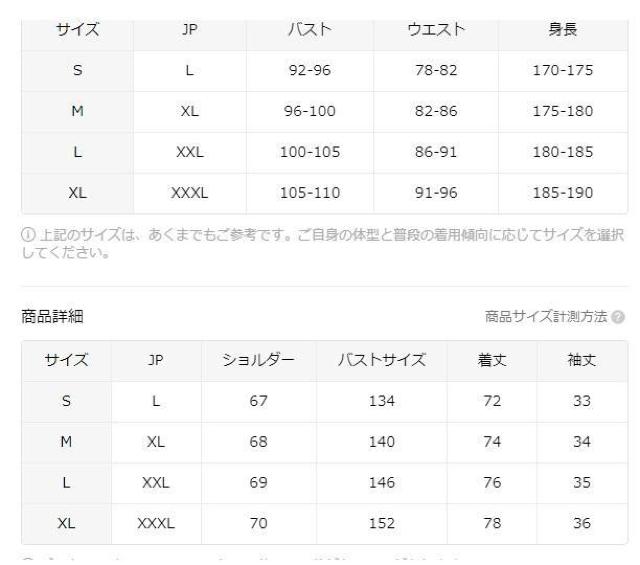Select the 着丈 column header

tap(490, 360)
